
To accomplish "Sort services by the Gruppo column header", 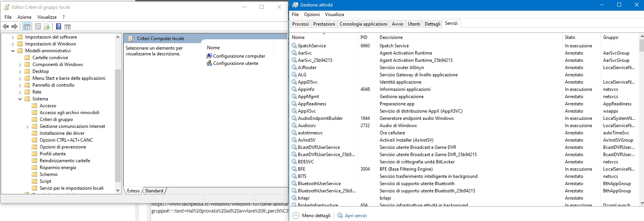I will point(619,37).
